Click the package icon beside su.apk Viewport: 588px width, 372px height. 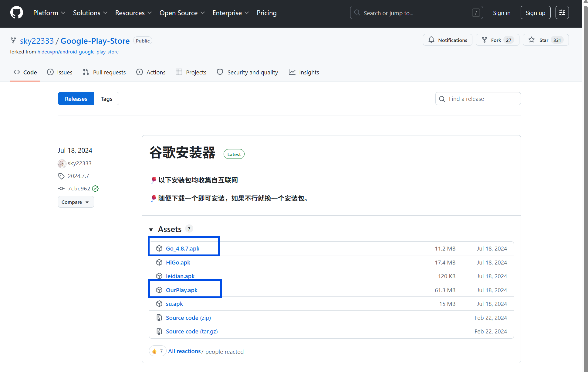[x=159, y=304]
